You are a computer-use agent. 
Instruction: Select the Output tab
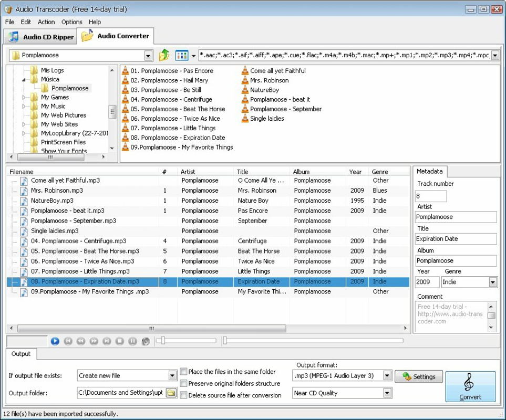pos(21,354)
